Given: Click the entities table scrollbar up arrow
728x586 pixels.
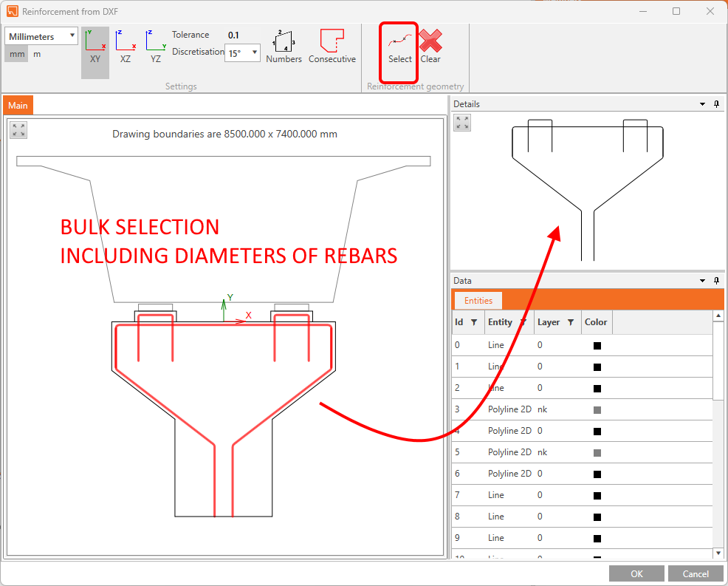Looking at the screenshot, I should click(x=718, y=316).
